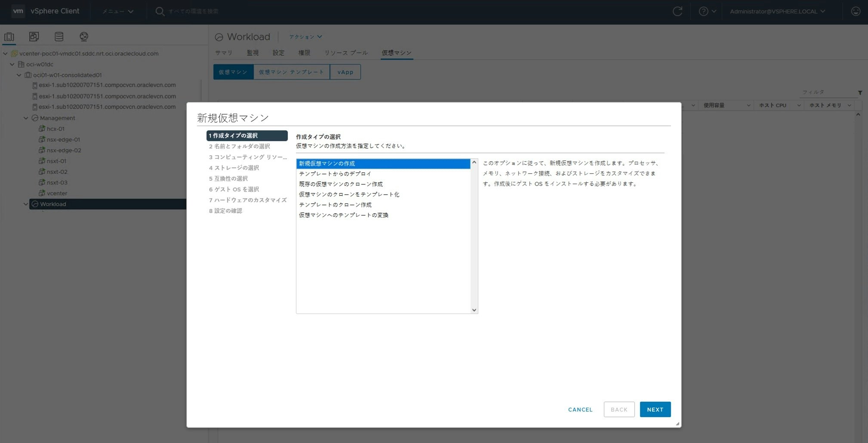
Task: Click the datacenter icon beside oci-w01dc
Action: [x=21, y=65]
